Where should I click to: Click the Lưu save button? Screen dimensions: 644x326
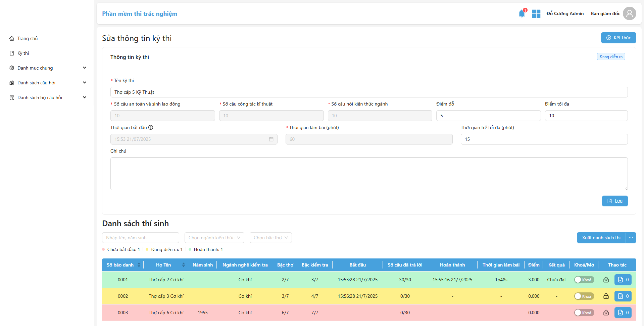614,201
